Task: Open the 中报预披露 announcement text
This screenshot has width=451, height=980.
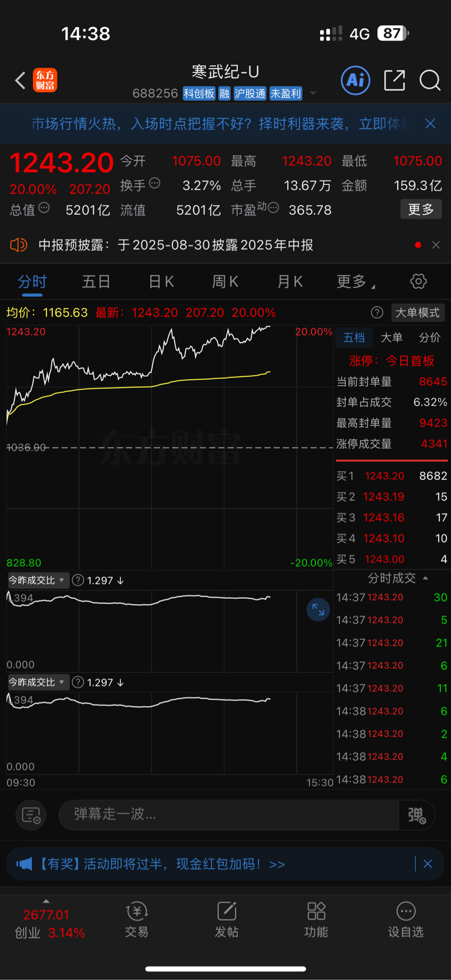Action: coord(176,245)
